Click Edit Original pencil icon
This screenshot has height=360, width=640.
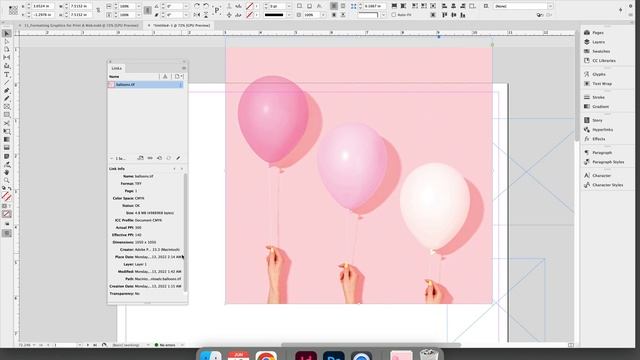[178, 158]
